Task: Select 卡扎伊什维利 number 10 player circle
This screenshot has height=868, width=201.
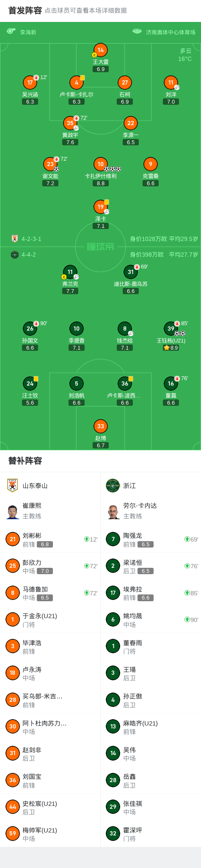Action: (101, 164)
